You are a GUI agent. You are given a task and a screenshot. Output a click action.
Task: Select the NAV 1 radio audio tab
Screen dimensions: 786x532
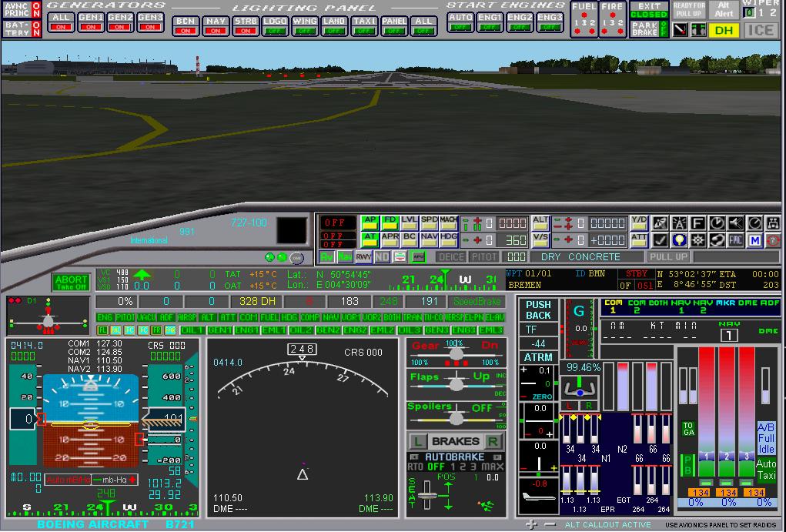(x=681, y=306)
